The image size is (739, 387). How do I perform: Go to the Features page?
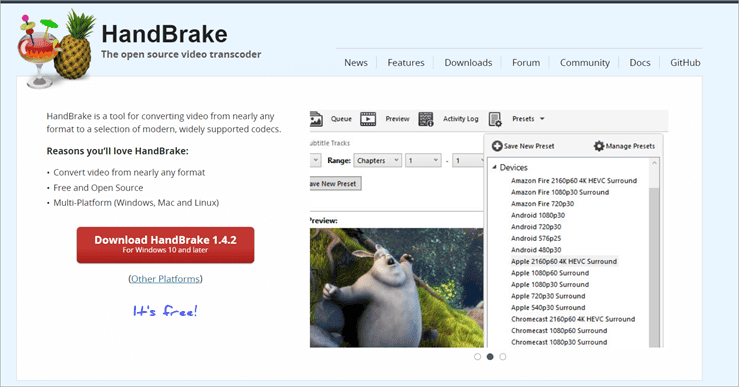coord(406,63)
